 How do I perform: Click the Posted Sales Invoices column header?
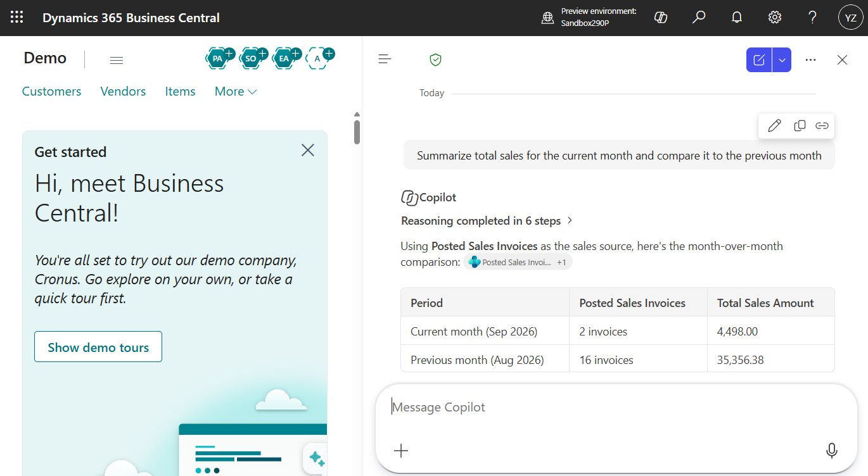639,303
